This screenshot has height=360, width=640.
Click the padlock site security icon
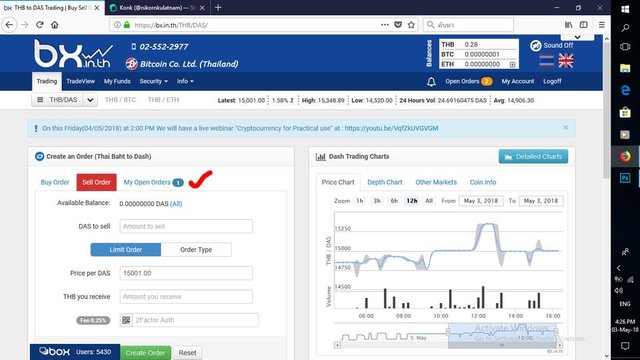click(x=127, y=25)
